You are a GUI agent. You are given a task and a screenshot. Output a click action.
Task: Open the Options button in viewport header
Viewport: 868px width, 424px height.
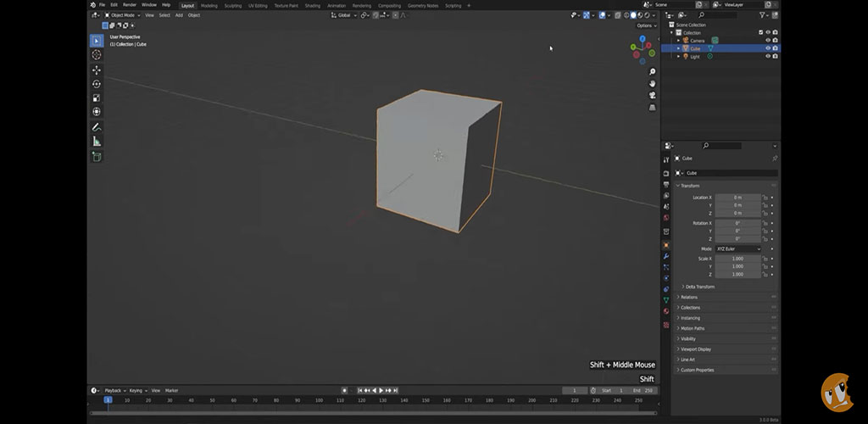pyautogui.click(x=646, y=25)
